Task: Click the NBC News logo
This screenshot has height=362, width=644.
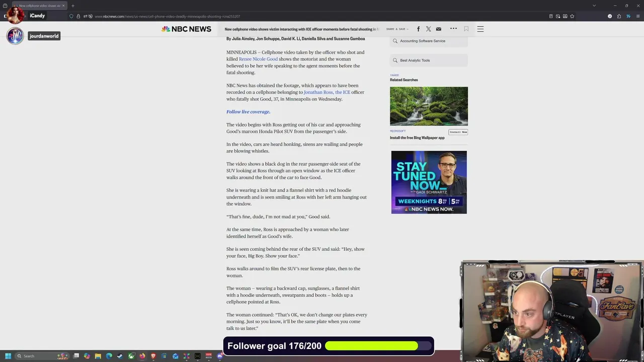Action: [x=186, y=29]
